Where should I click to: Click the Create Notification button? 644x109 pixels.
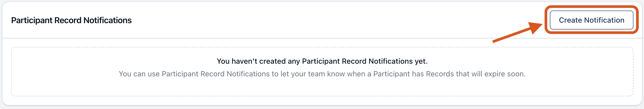pos(591,20)
